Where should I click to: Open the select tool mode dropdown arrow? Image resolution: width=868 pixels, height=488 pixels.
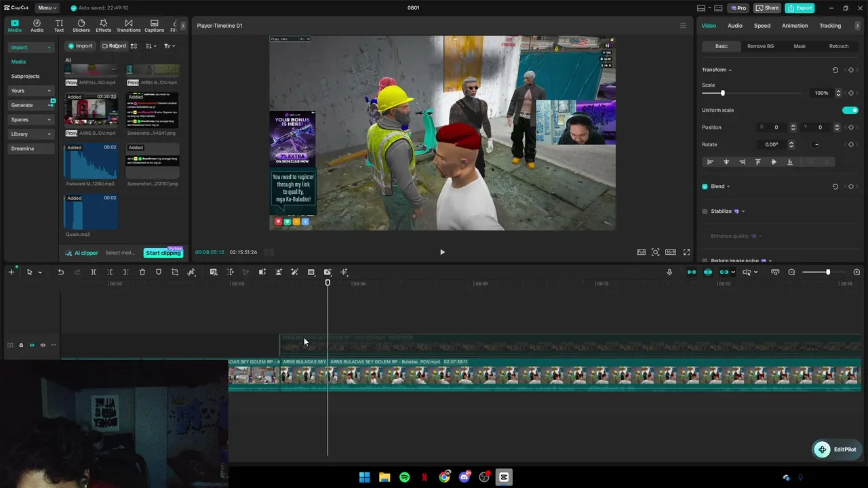click(40, 272)
